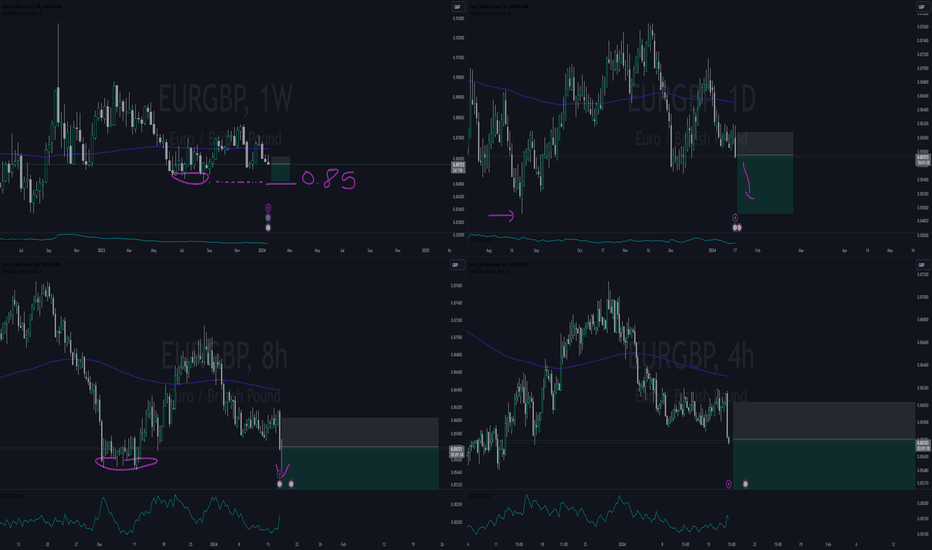
Task: Open the GBP currency selector on the 4h chart
Action: click(x=922, y=265)
